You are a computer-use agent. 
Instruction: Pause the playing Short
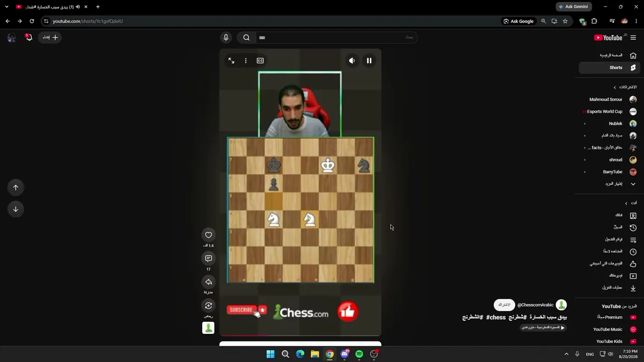tap(369, 61)
